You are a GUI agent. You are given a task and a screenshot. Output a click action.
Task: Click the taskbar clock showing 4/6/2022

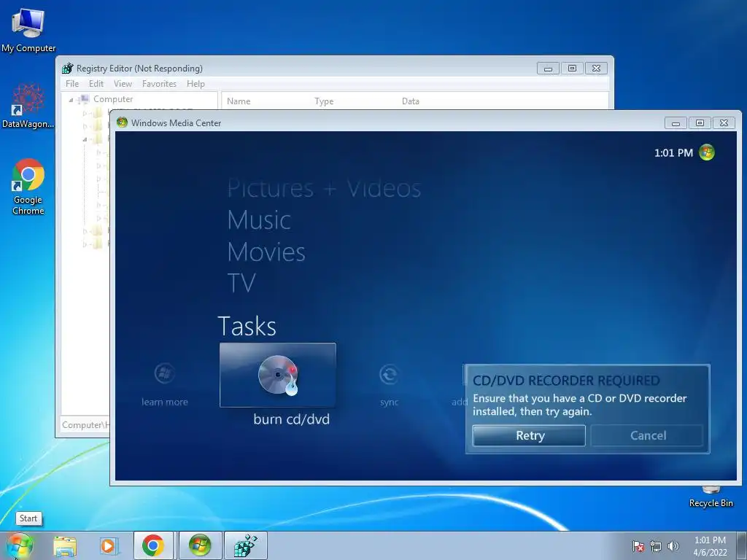[710, 546]
